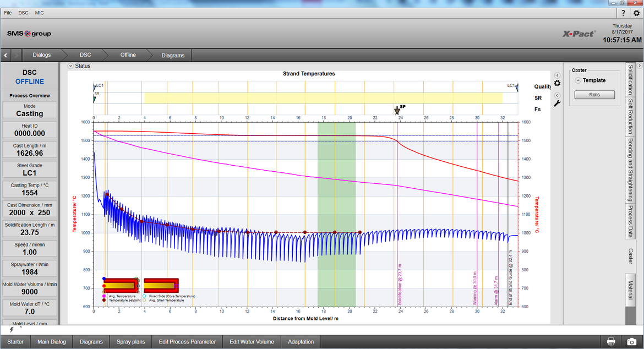Viewport: 644px width, 349px height.
Task: Expand the right side panel arrow
Action: coord(640,66)
